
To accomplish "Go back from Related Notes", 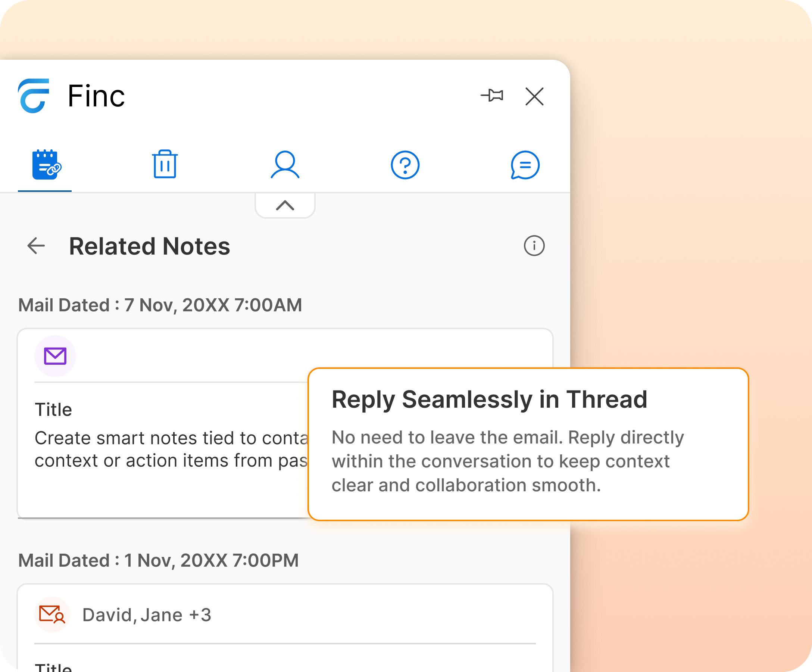I will click(x=36, y=246).
